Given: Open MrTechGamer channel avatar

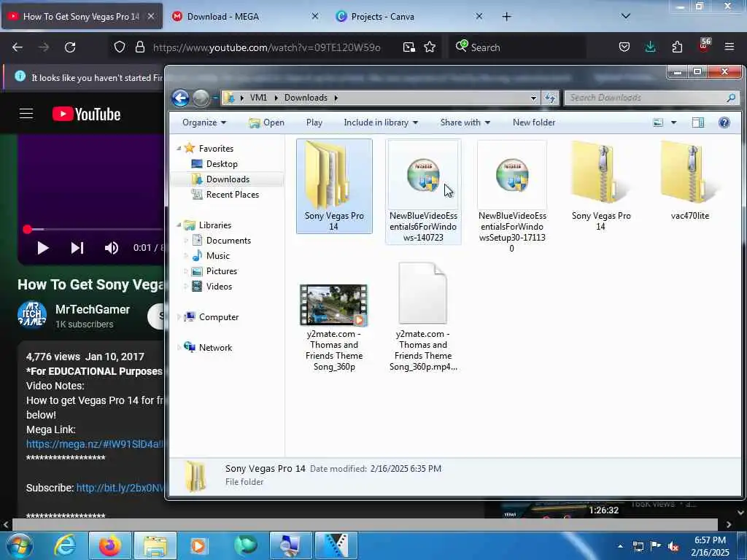Looking at the screenshot, I should click(x=32, y=315).
